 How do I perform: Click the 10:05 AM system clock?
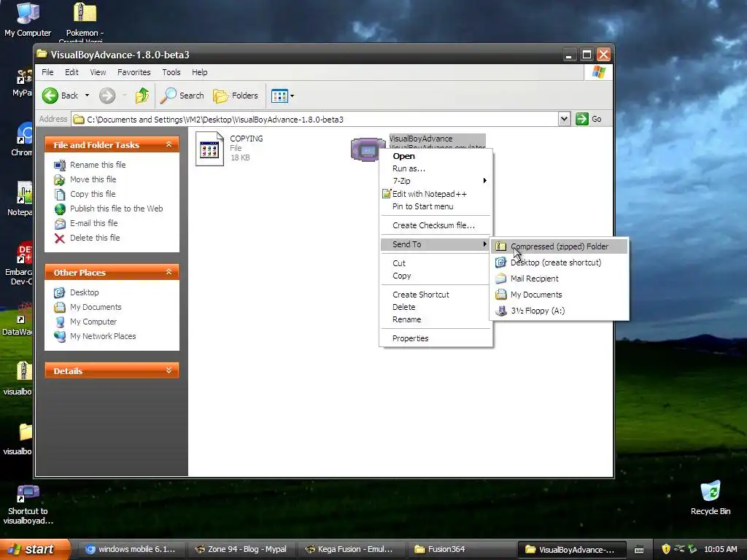pyautogui.click(x=720, y=550)
